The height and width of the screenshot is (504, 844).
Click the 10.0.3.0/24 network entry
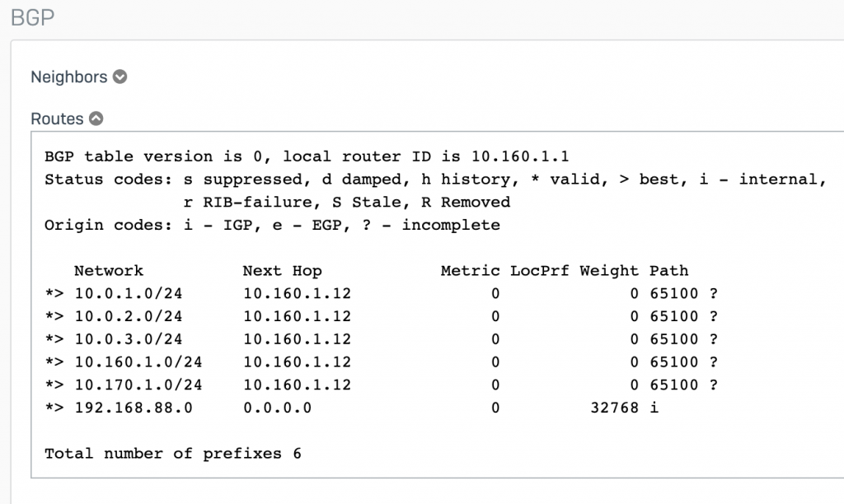tap(128, 339)
